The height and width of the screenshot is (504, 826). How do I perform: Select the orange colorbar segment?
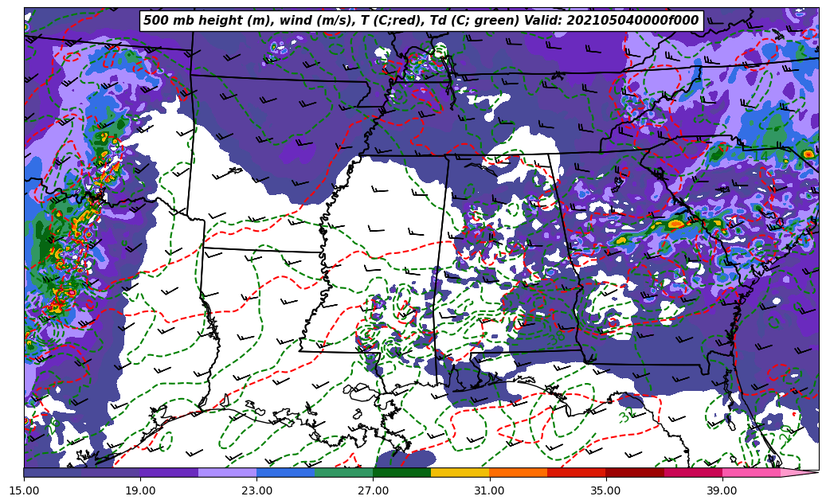518,472
